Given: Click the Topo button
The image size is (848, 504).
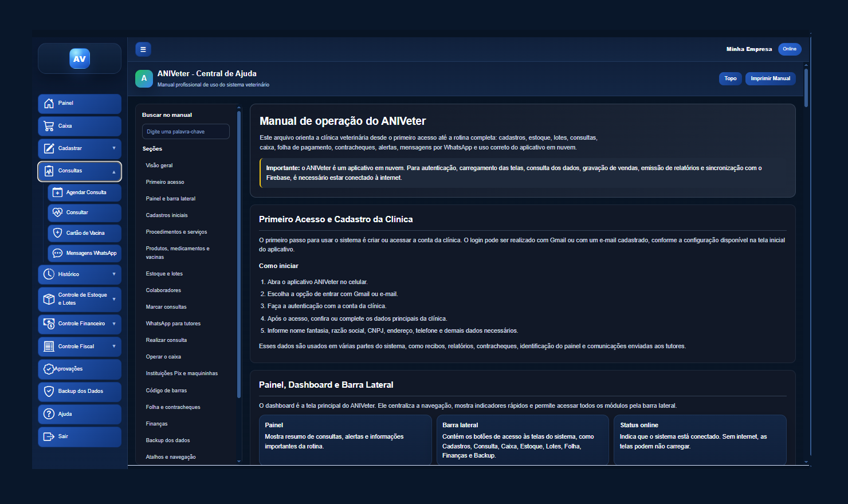Looking at the screenshot, I should coord(731,78).
